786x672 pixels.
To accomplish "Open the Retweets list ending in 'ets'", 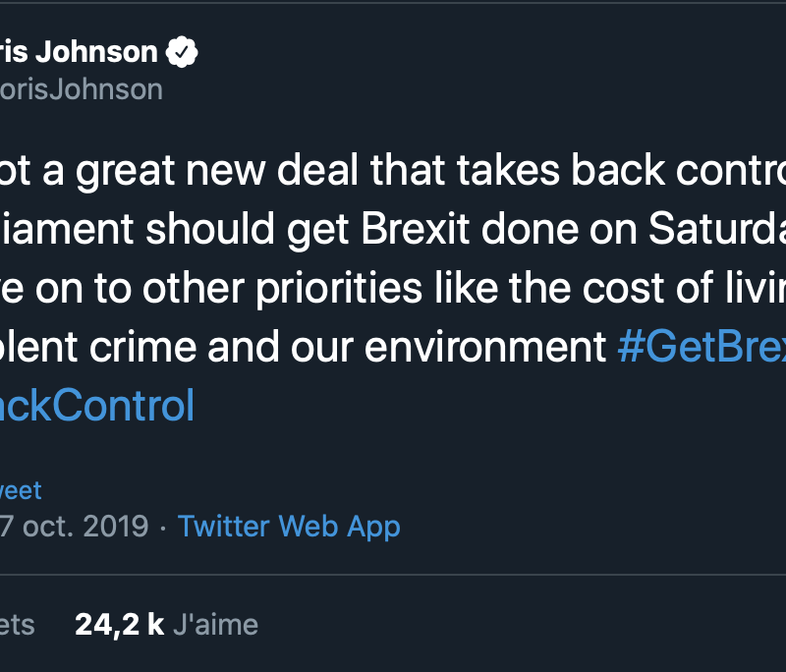I will click(x=17, y=625).
